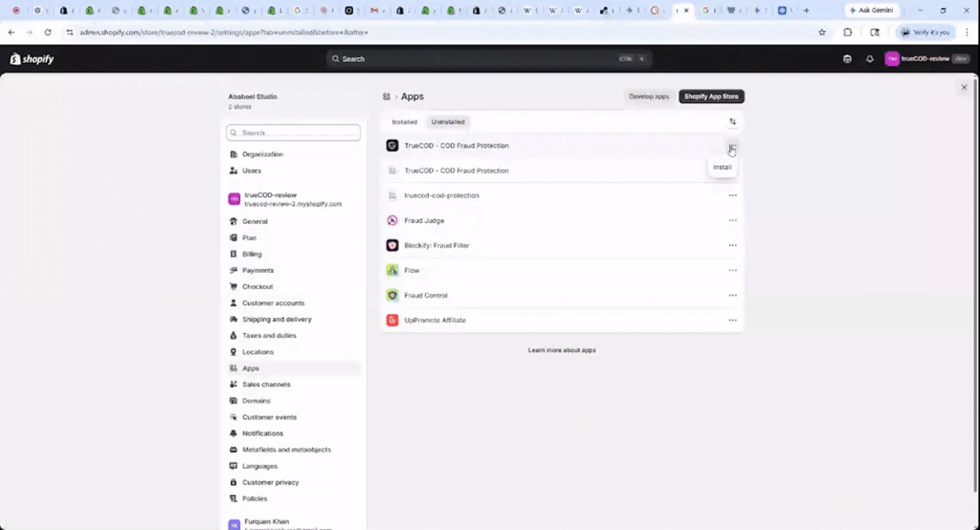Close the settings panel with X
Image resolution: width=980 pixels, height=530 pixels.
[x=964, y=88]
